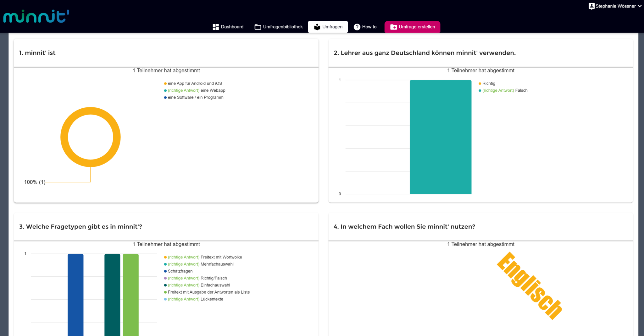This screenshot has height=336, width=644.
Task: Click the user account avatar icon
Action: point(591,6)
